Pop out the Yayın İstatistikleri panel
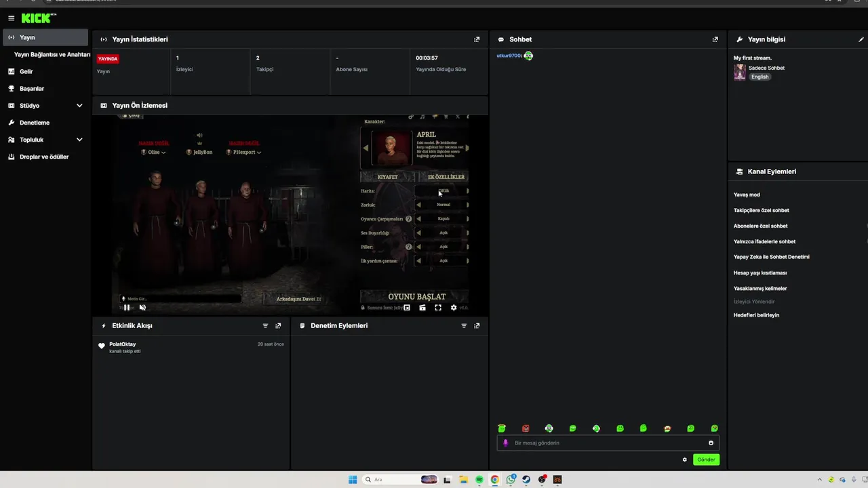Screen dimensions: 868x488 tap(477, 39)
